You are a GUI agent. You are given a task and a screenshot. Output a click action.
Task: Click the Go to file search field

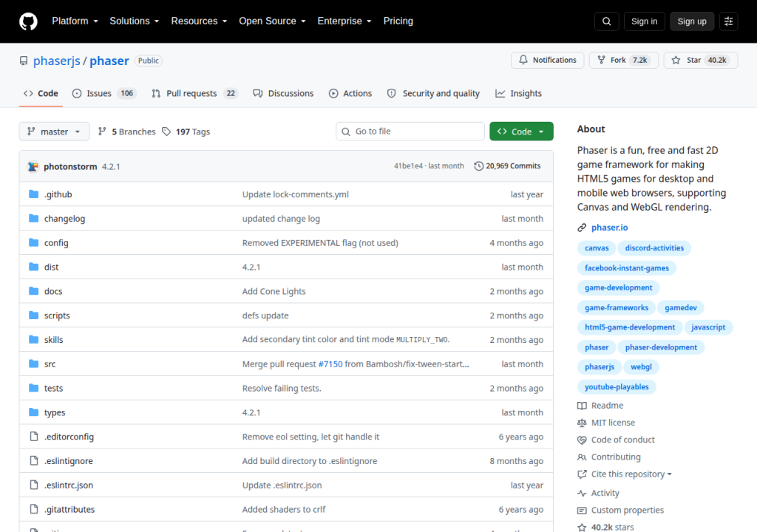(410, 132)
